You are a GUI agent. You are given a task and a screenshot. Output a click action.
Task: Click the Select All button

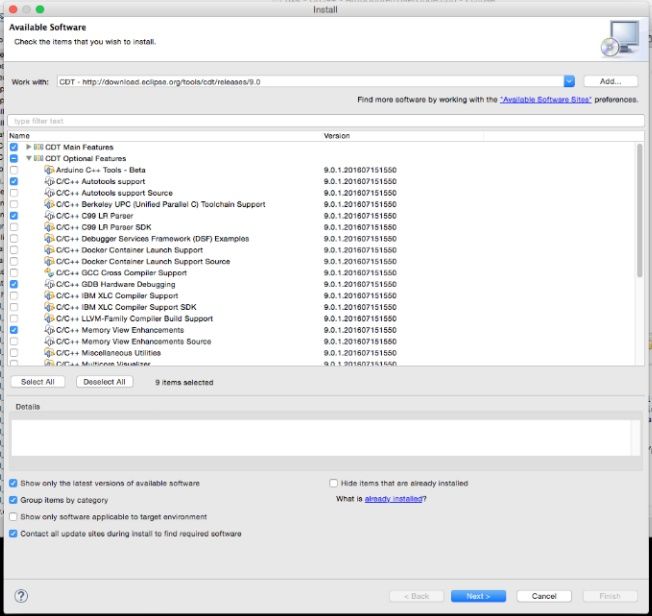point(38,382)
